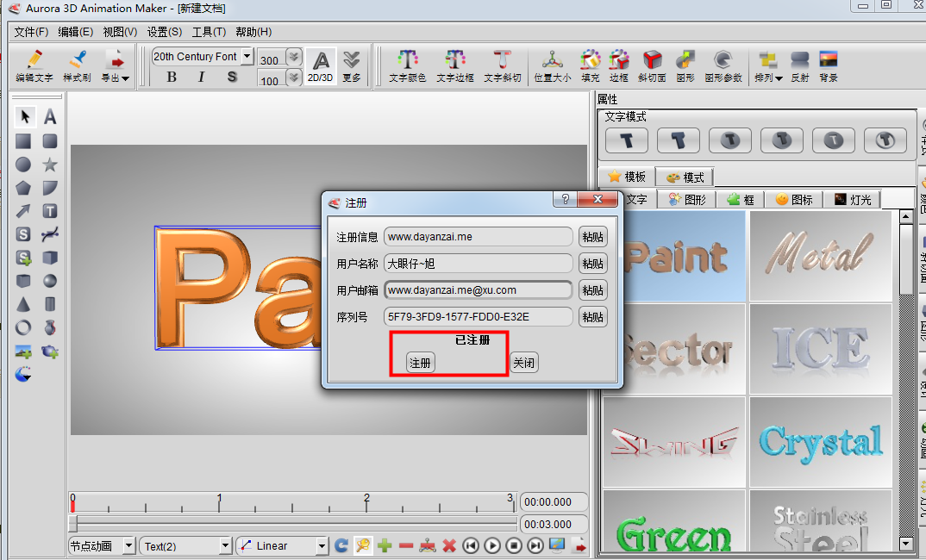The width and height of the screenshot is (926, 560).
Task: Pick the boxed T text-shape tool
Action: [x=50, y=211]
